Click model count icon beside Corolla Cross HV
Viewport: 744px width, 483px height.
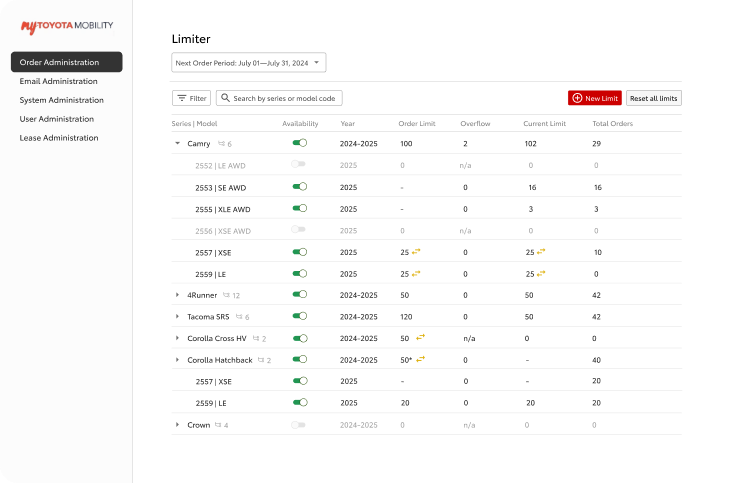click(x=256, y=338)
